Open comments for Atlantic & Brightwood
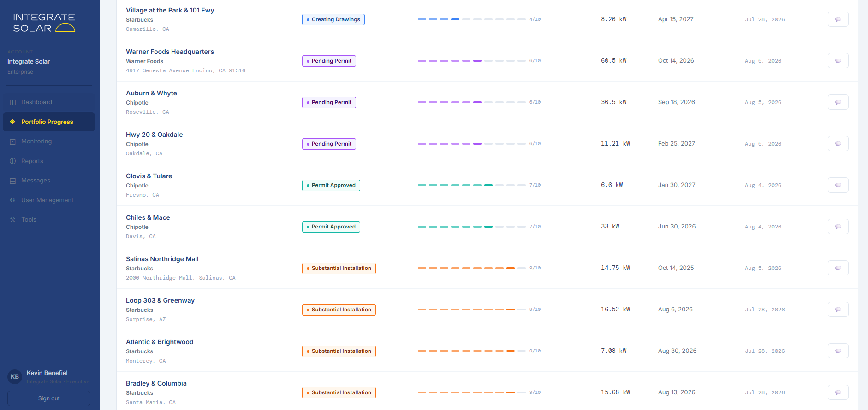This screenshot has width=868, height=410. click(x=838, y=351)
